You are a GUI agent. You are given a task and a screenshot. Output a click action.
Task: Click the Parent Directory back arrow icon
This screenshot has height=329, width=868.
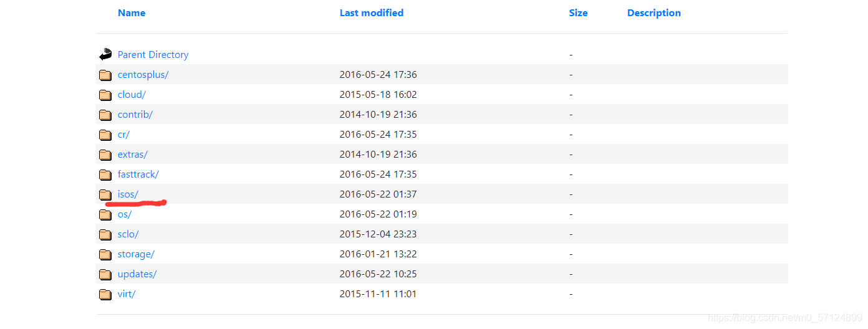tap(105, 54)
